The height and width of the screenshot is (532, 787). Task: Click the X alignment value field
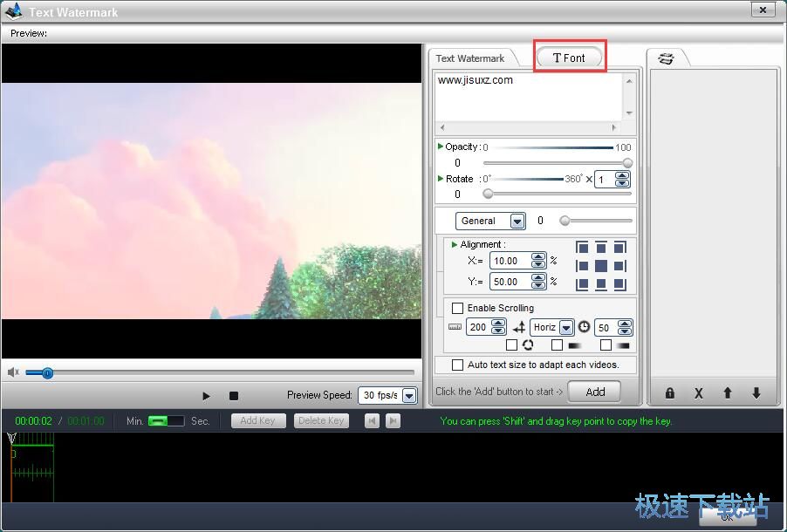[x=510, y=261]
